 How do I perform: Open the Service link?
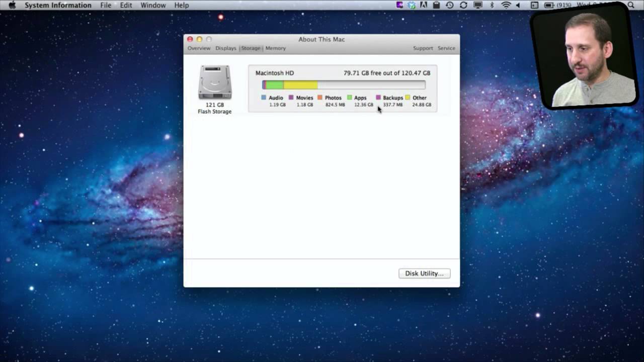446,48
